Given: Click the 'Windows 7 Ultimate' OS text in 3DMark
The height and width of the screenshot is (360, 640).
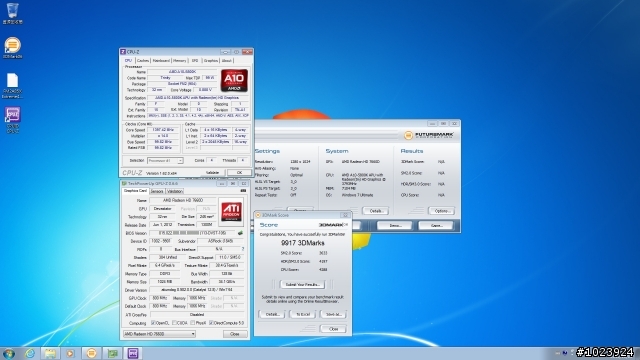Looking at the screenshot, I should coord(357,195).
